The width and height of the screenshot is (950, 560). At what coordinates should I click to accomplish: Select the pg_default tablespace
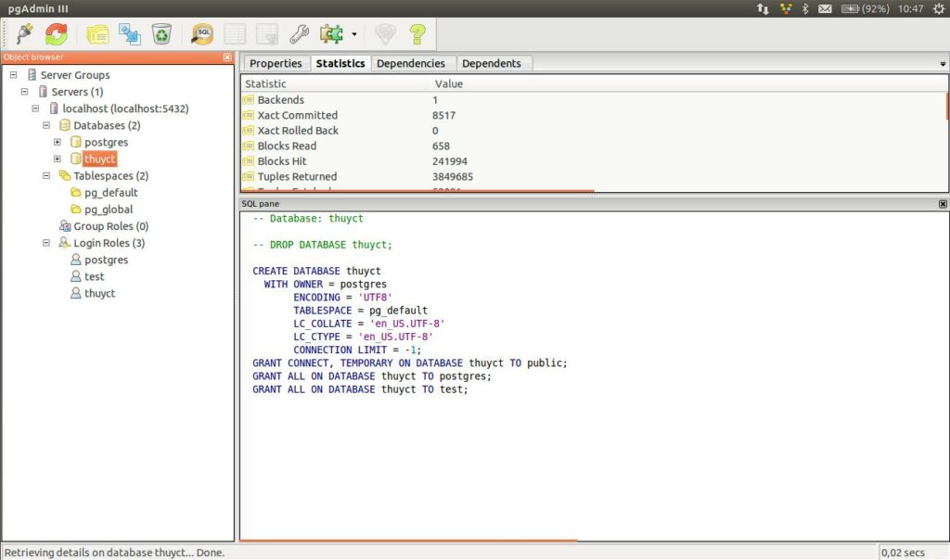tap(111, 193)
